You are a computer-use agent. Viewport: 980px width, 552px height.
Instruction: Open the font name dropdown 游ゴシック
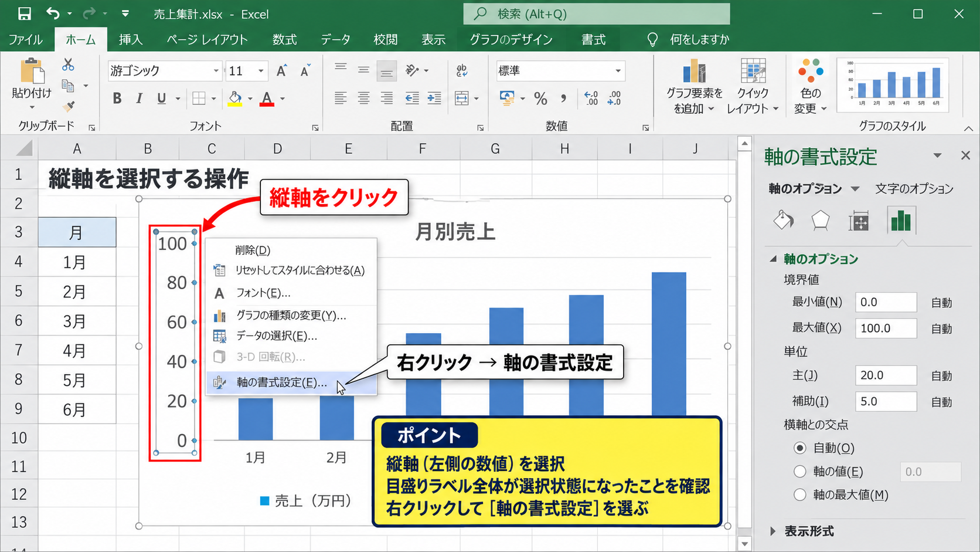(x=216, y=71)
